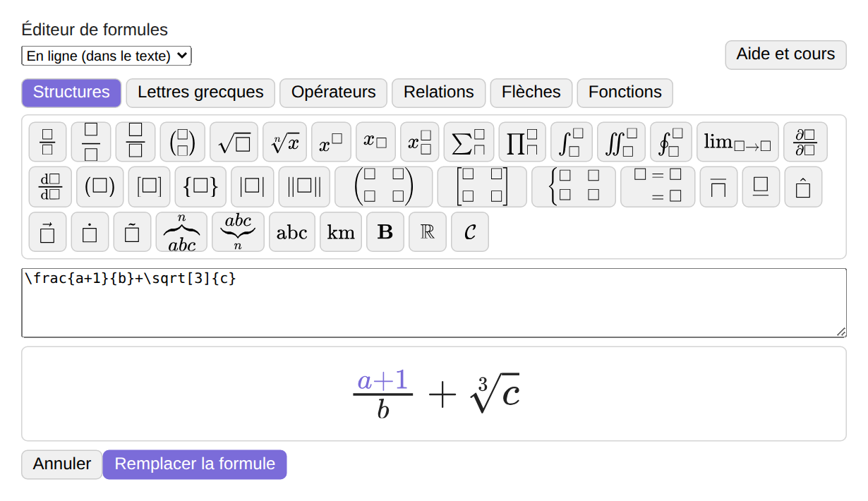Click the cube root of c in preview

[x=495, y=393]
